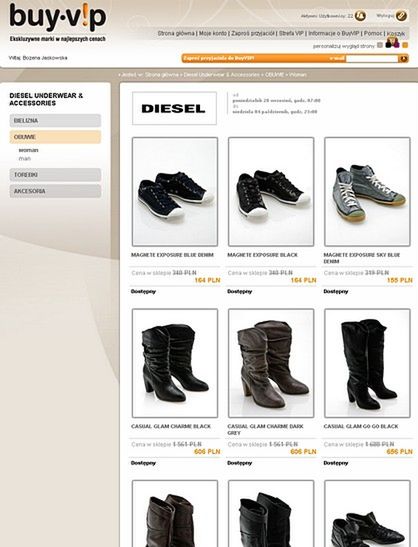418x547 pixels.
Task: Click Strona główna in breadcrumb
Action: pyautogui.click(x=162, y=75)
